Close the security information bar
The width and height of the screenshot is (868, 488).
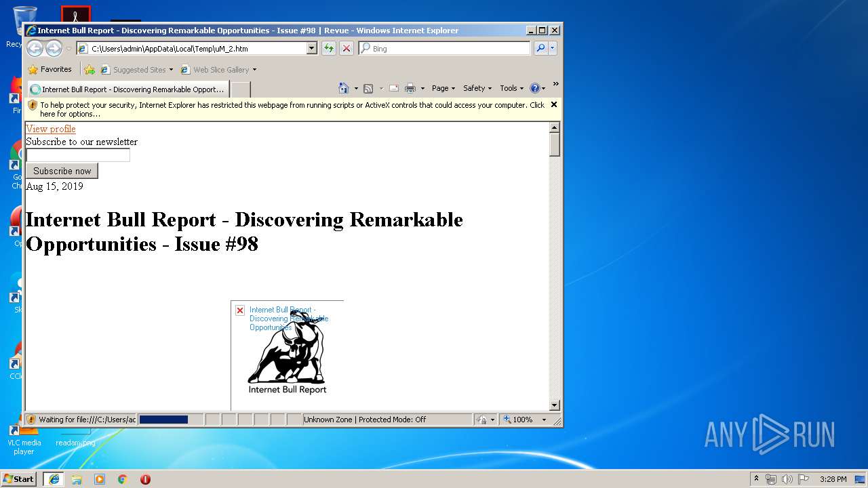coord(554,104)
